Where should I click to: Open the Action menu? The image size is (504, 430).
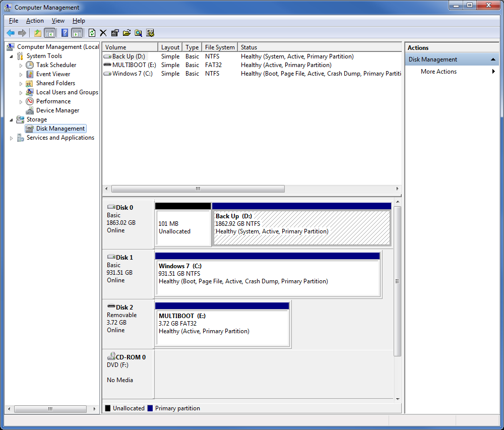[x=35, y=21]
